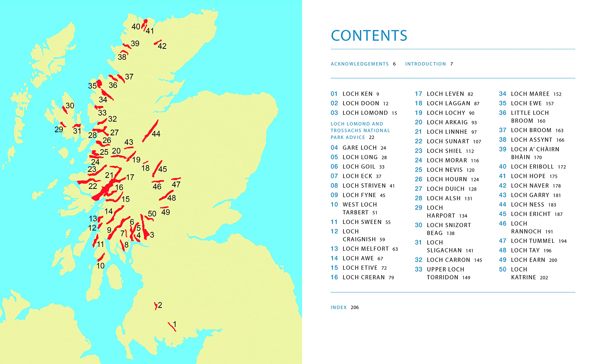The image size is (604, 364).
Task: Select map label number 10
Action: pos(100,266)
